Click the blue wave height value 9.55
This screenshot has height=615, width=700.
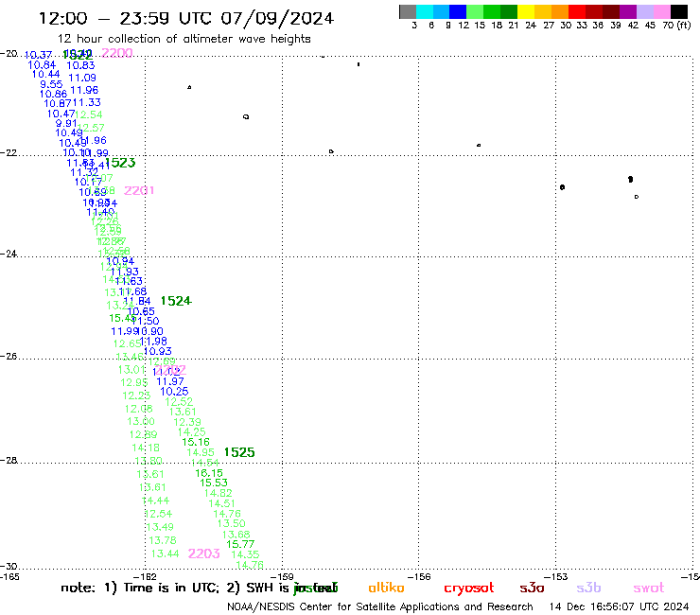click(51, 84)
